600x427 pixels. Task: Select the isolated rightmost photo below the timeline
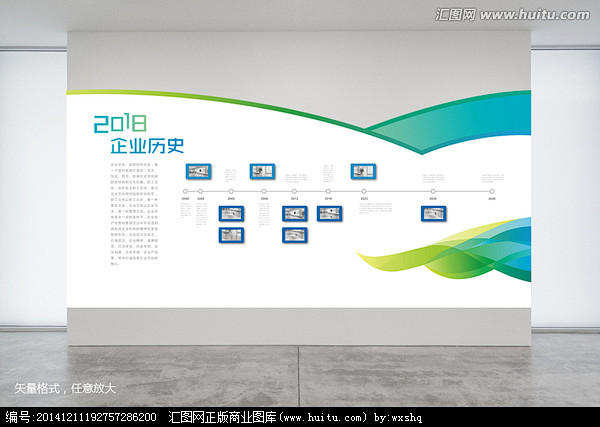click(x=433, y=213)
